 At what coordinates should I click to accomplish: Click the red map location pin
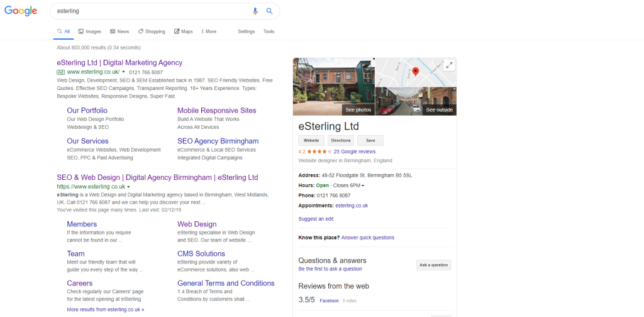point(416,72)
